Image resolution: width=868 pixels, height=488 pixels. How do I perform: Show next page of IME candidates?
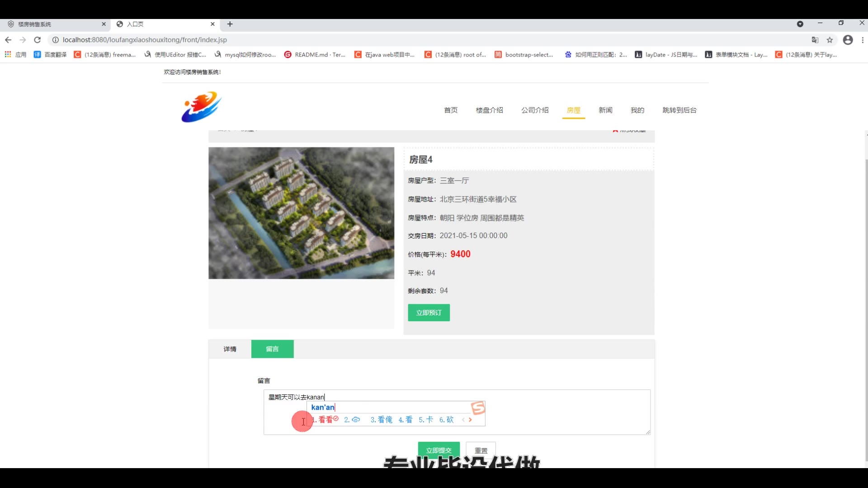[x=470, y=420]
